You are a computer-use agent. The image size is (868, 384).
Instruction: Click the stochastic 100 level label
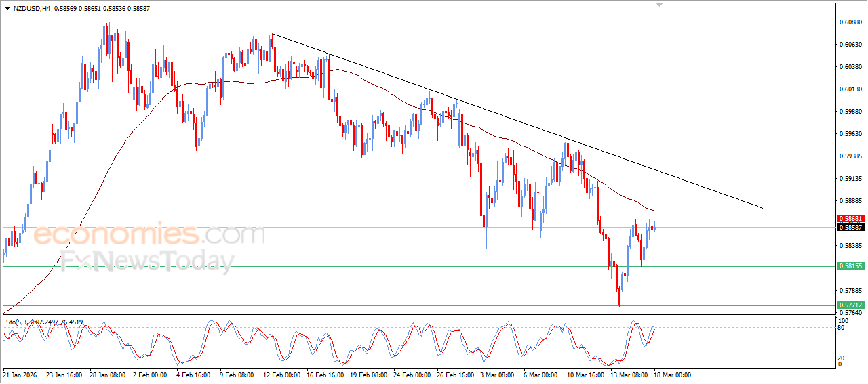[x=844, y=320]
